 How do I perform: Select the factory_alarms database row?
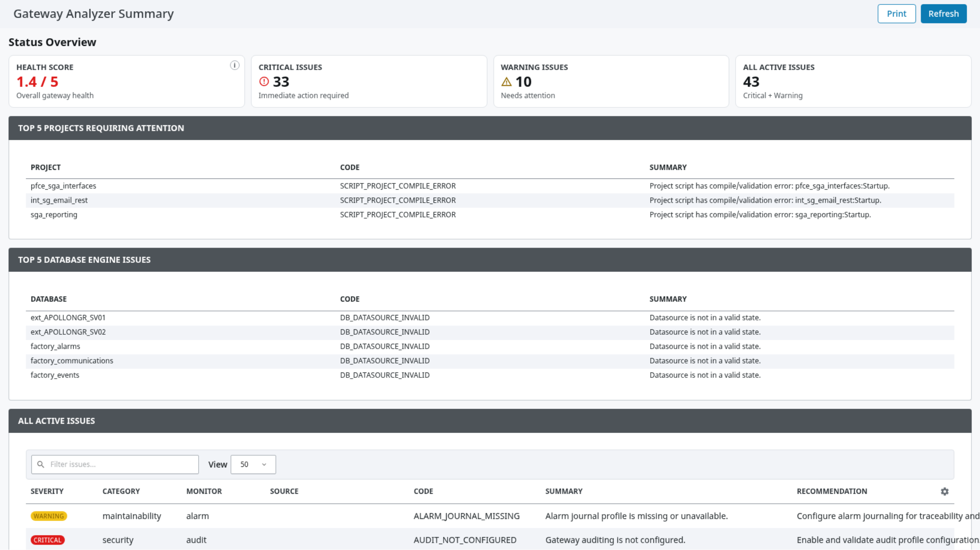coord(490,346)
